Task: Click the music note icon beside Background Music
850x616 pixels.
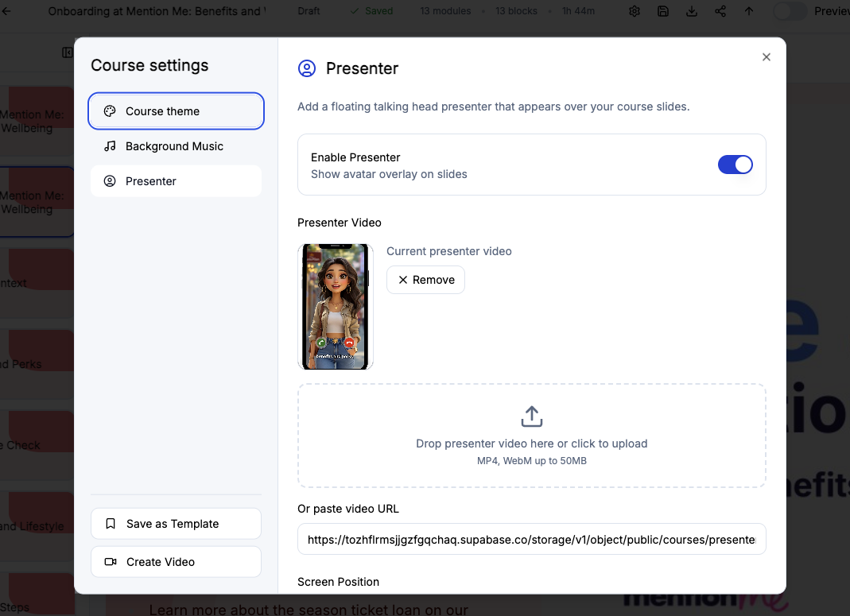Action: [110, 146]
